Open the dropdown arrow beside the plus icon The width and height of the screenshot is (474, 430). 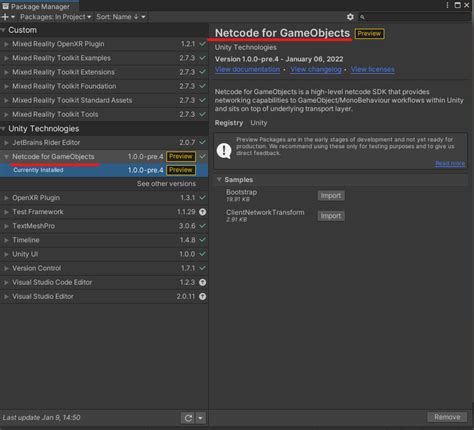point(13,17)
